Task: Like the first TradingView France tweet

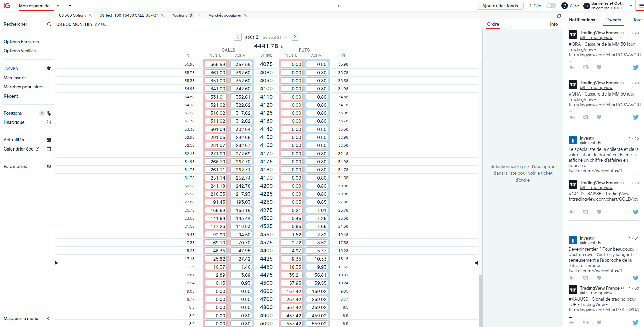Action: point(599,67)
